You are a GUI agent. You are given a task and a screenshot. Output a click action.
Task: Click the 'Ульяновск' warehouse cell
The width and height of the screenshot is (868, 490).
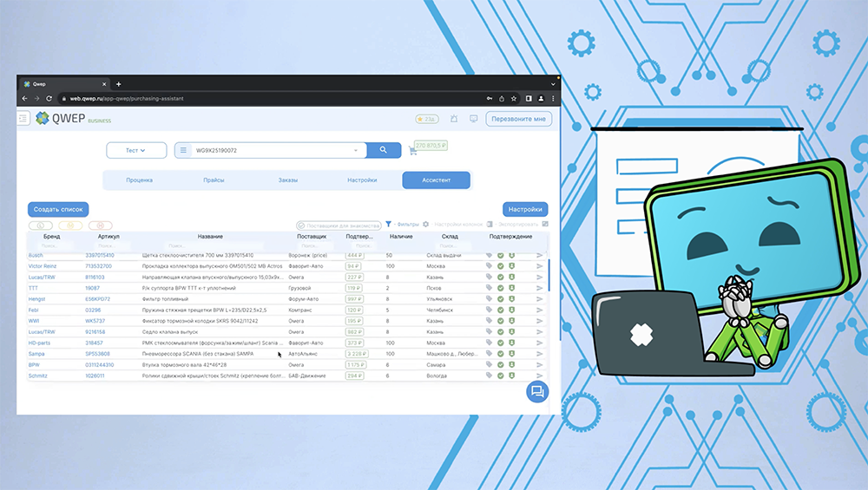point(439,299)
